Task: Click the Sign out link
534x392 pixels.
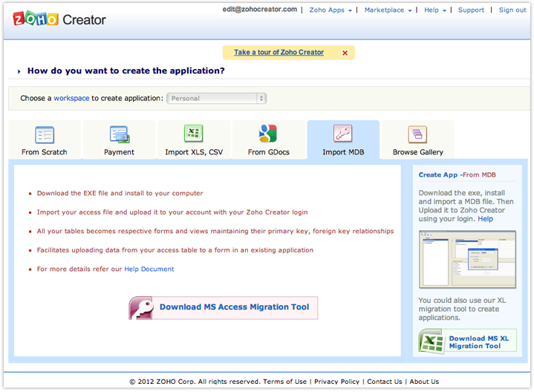Action: [x=512, y=10]
